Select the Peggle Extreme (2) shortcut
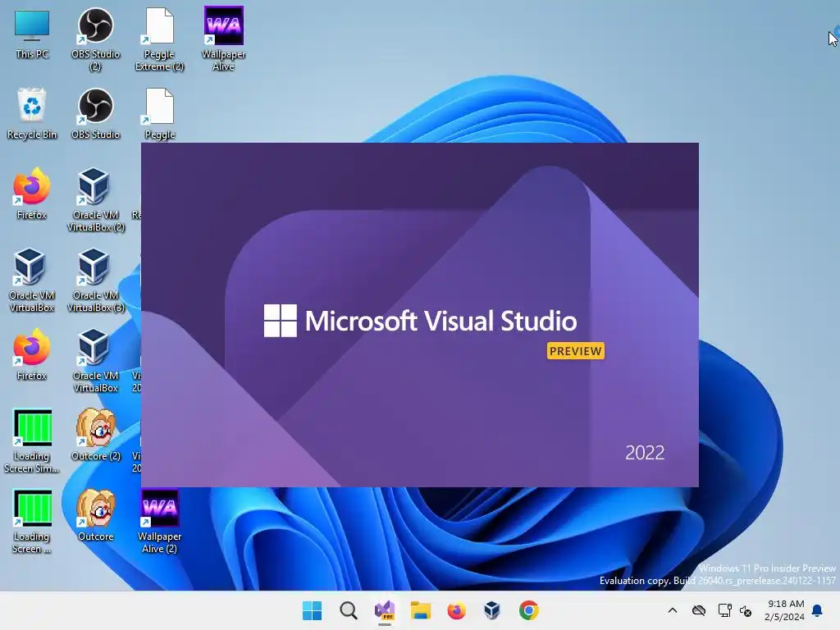This screenshot has height=630, width=840. [159, 39]
